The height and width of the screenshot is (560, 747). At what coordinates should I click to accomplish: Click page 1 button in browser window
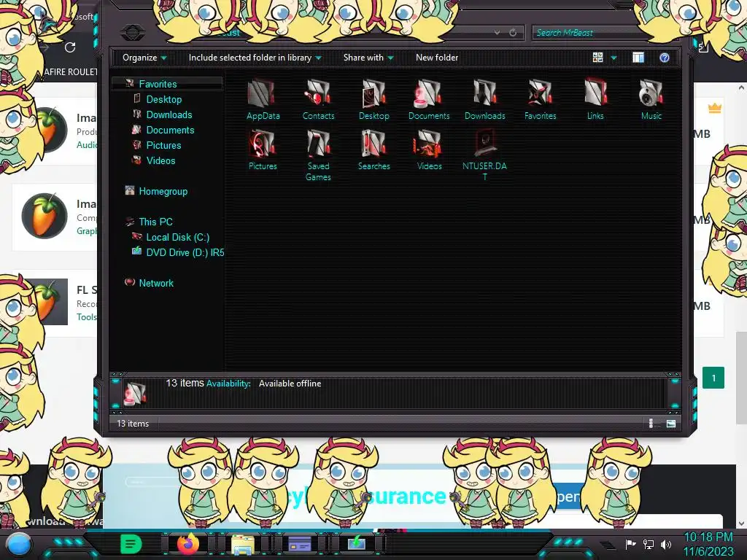(713, 378)
